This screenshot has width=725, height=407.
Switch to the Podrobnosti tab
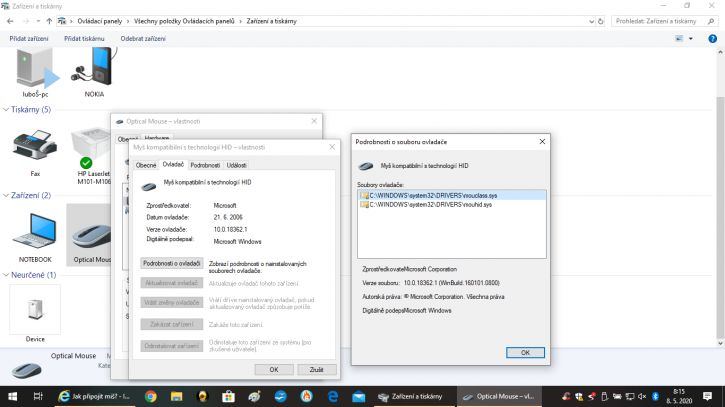click(x=205, y=165)
